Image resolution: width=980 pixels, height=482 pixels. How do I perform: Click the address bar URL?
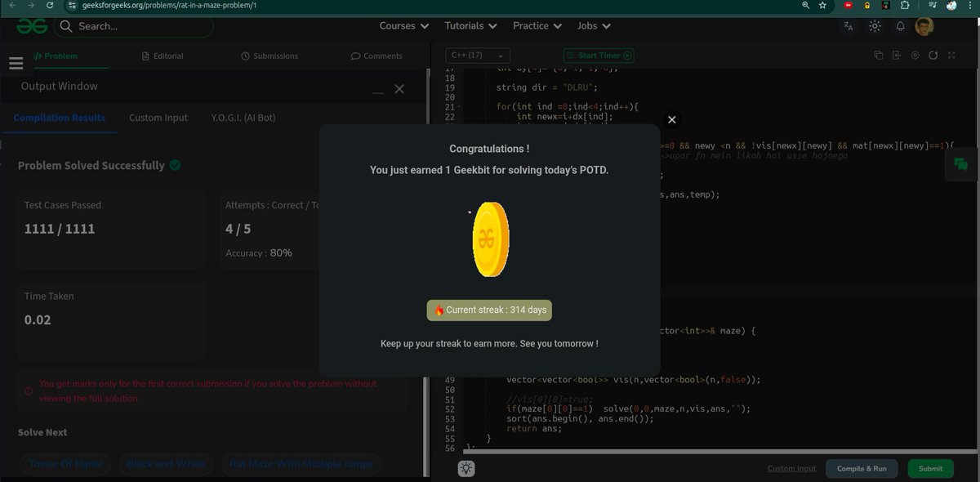(x=169, y=6)
